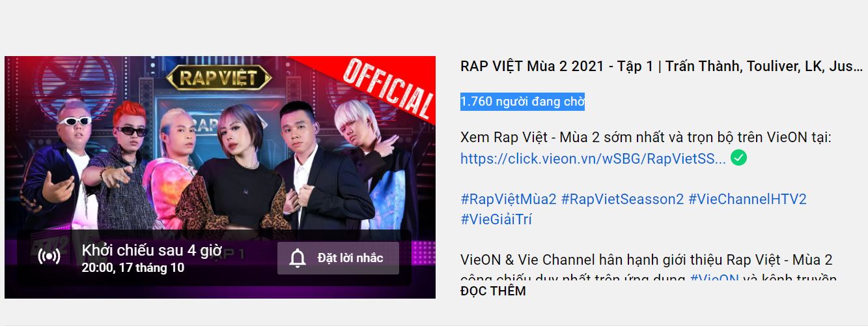Click the VieON & Vie Channel hân hạnh paragraph
Screen dimensions: 868x326
(647, 259)
